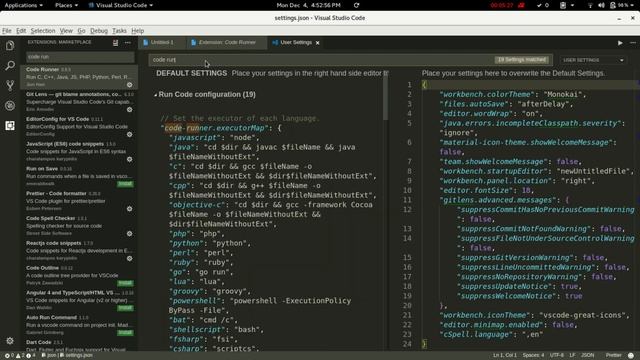Install Auto Run Command extension

(125, 333)
